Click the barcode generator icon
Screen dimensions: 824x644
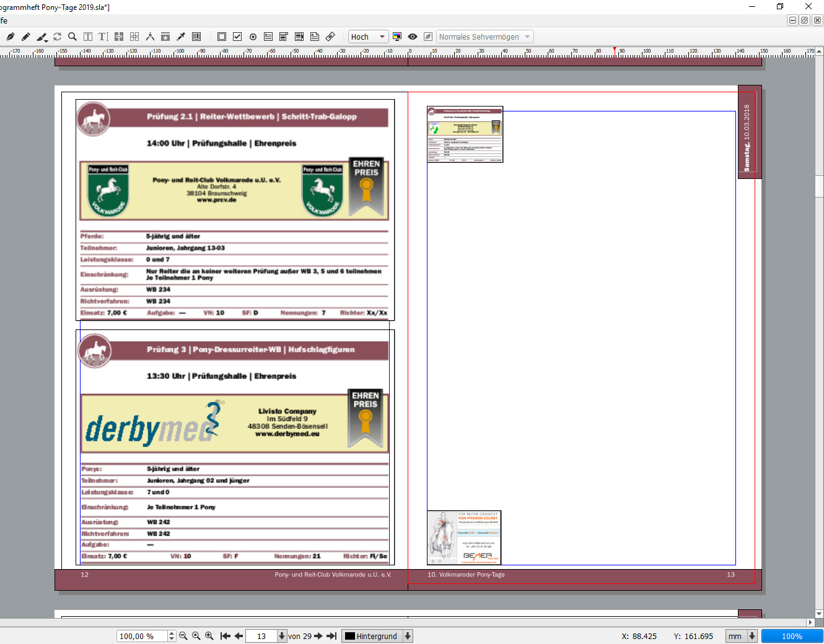196,37
